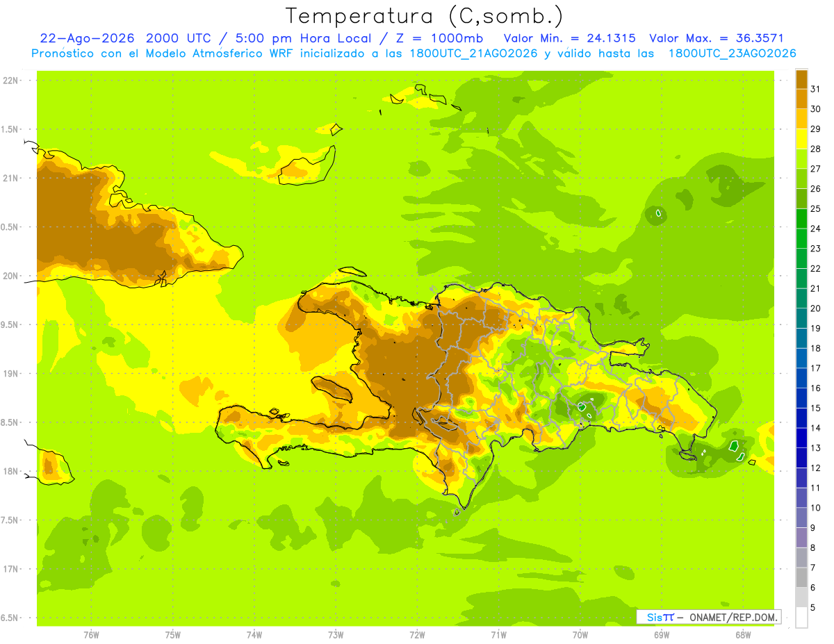This screenshot has width=834, height=644.
Task: Click the "Temperatura (C,somb.)" map title
Action: pos(425,16)
